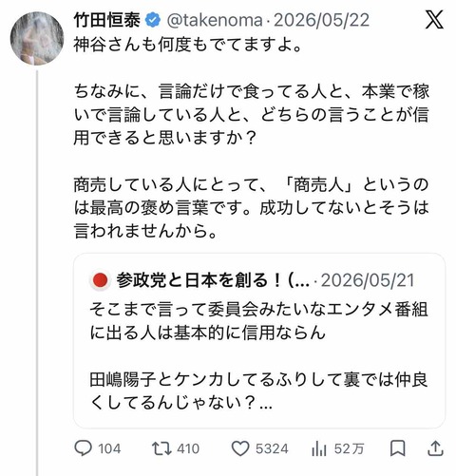
Task: Open the quoted account's red circle avatar
Action: [101, 280]
